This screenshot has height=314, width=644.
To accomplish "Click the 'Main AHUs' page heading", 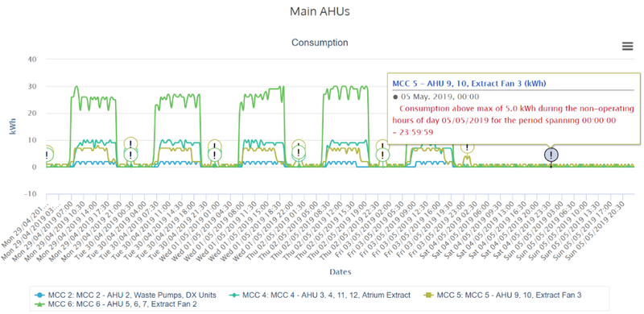I will pyautogui.click(x=320, y=11).
